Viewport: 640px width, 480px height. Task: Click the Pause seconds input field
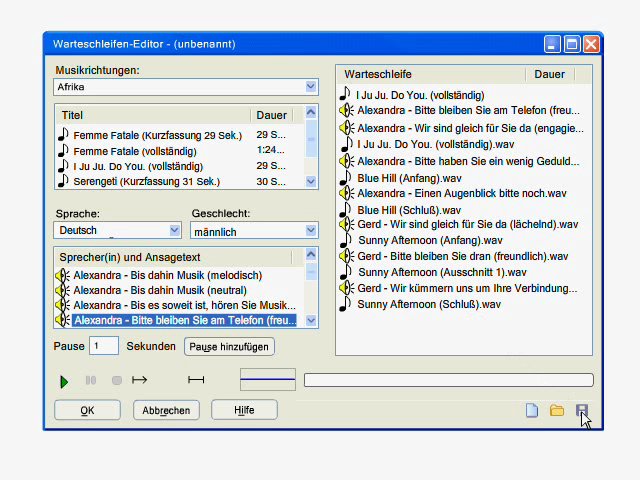(x=104, y=346)
